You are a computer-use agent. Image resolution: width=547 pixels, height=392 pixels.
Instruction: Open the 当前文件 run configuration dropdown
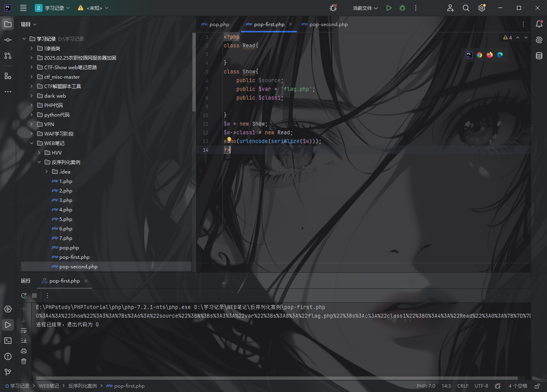pos(365,8)
